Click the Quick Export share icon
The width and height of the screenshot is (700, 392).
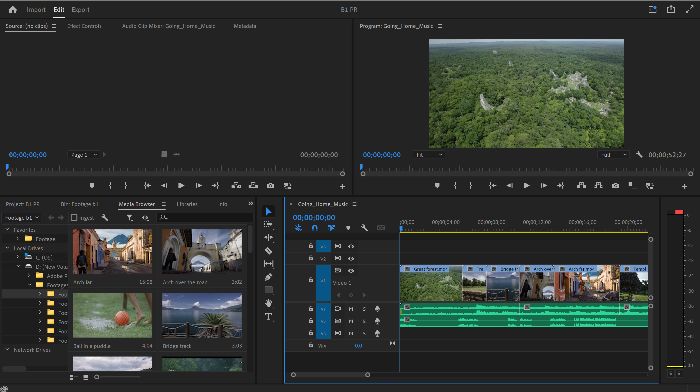[671, 9]
